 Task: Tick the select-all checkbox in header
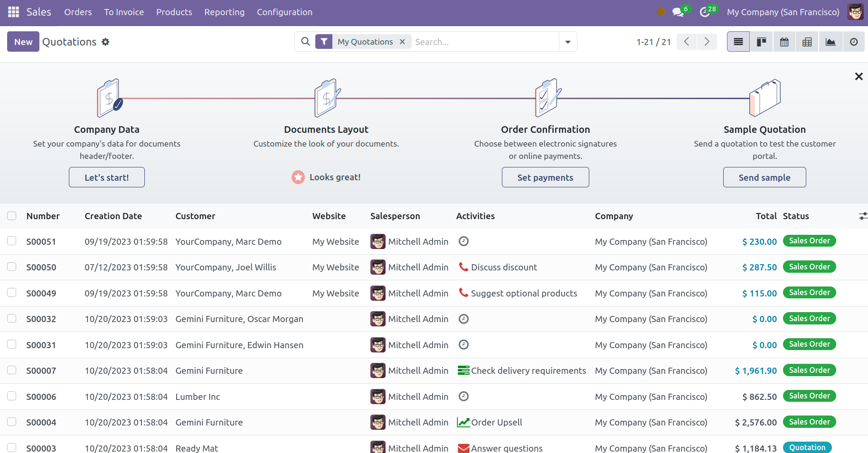(x=12, y=216)
